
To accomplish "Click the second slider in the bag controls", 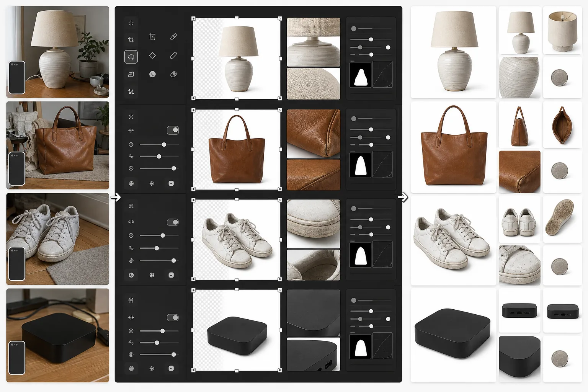I will (x=159, y=157).
